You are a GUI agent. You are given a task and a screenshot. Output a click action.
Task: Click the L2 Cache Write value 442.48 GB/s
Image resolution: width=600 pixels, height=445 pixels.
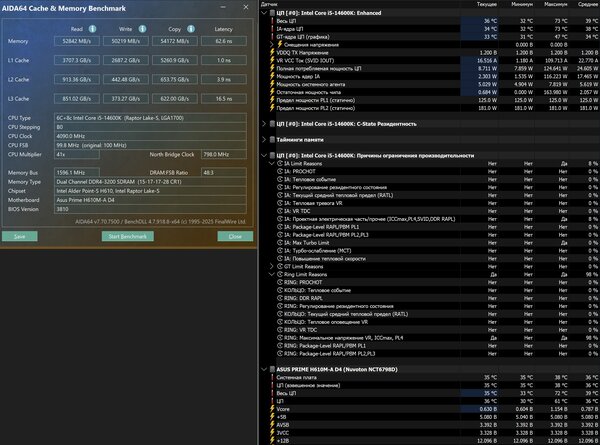(x=126, y=79)
